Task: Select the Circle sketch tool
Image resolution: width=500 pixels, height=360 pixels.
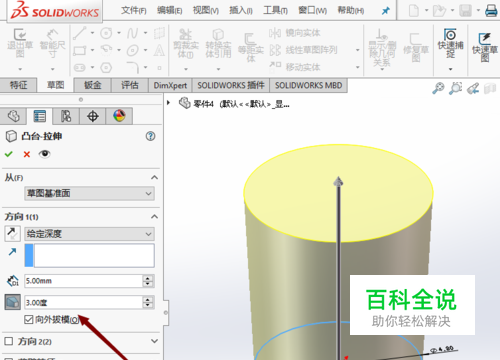Action: click(106, 33)
